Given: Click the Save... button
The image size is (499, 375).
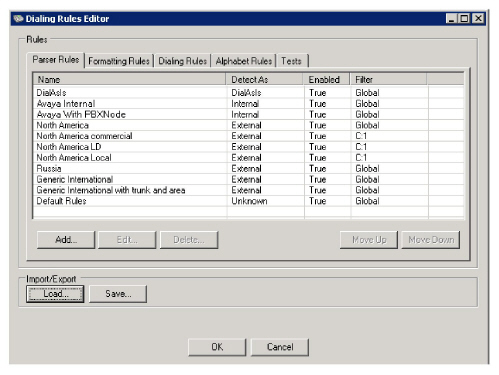Looking at the screenshot, I should tap(118, 294).
